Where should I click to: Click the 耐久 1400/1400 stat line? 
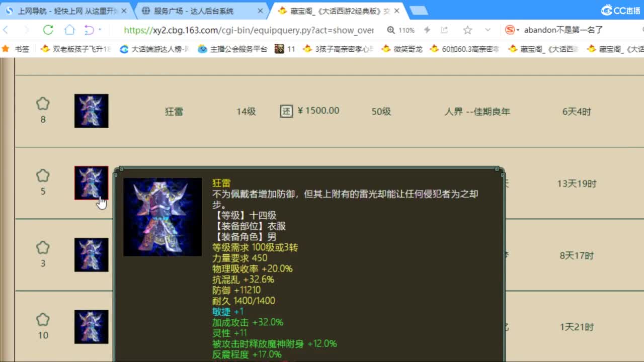point(244,301)
